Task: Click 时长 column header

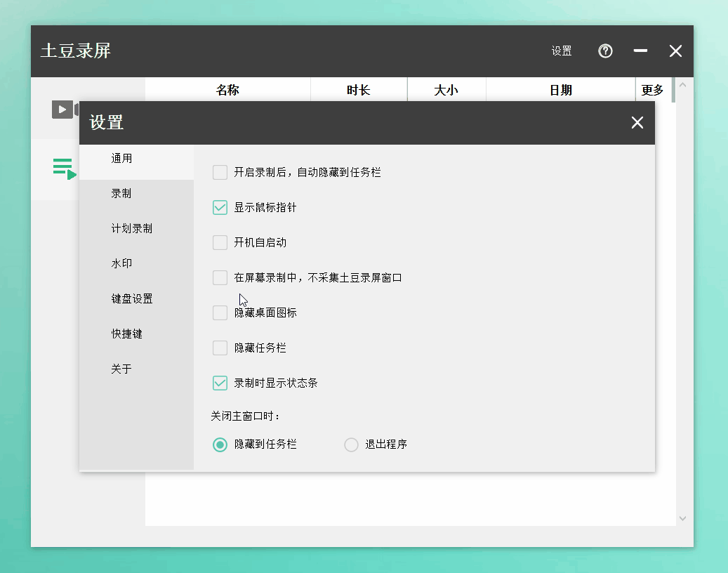Action: tap(359, 90)
